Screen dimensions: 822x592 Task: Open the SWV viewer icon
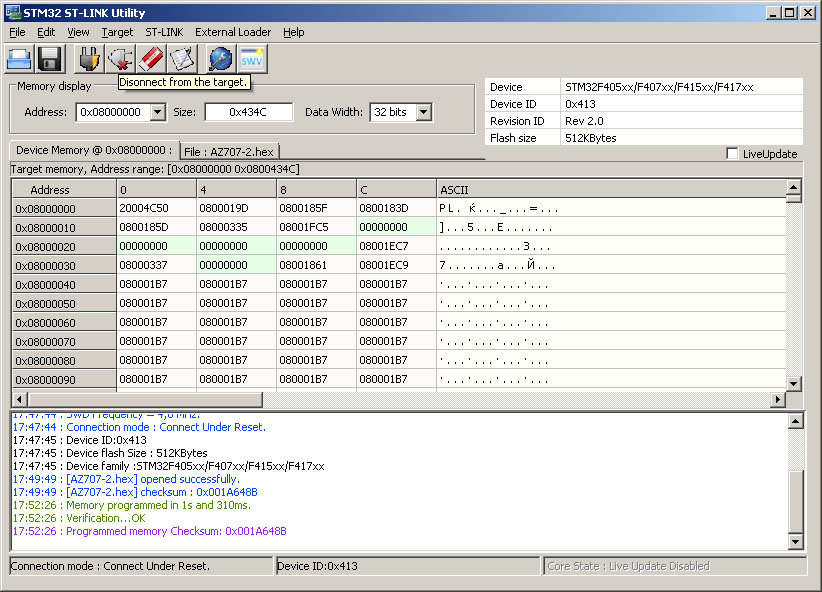click(251, 59)
